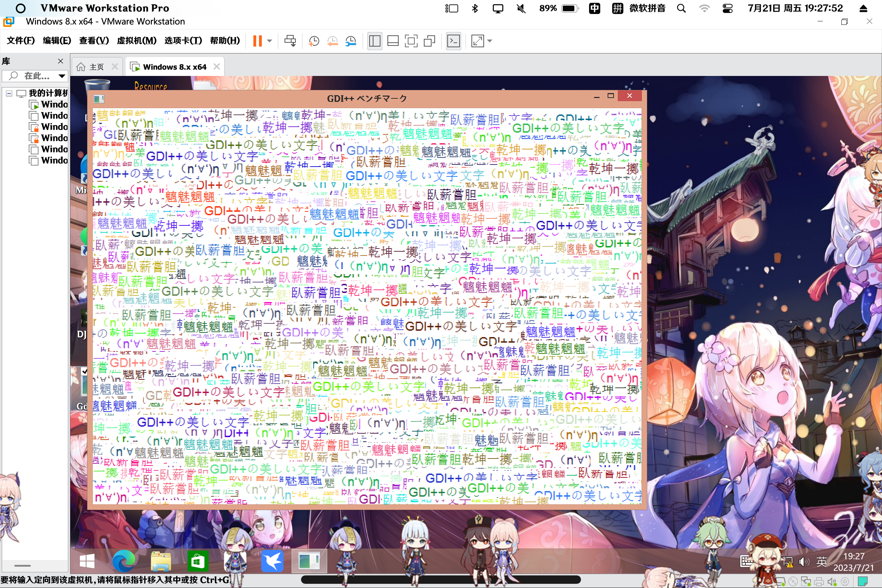Open the Windows Start button in guest
Viewport: 882px width, 588px height.
pyautogui.click(x=87, y=561)
